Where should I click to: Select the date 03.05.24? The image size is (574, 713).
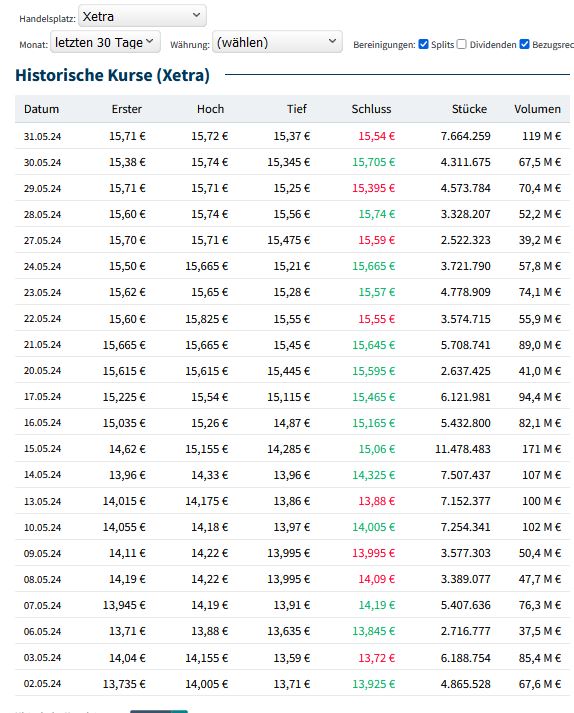(x=42, y=658)
